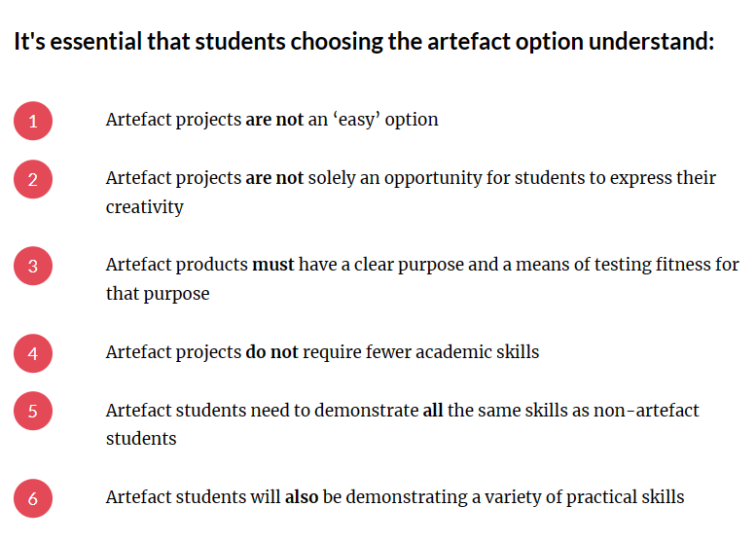Click bold 'are not' in item two
Image resolution: width=756 pixels, height=543 pixels.
tap(274, 178)
